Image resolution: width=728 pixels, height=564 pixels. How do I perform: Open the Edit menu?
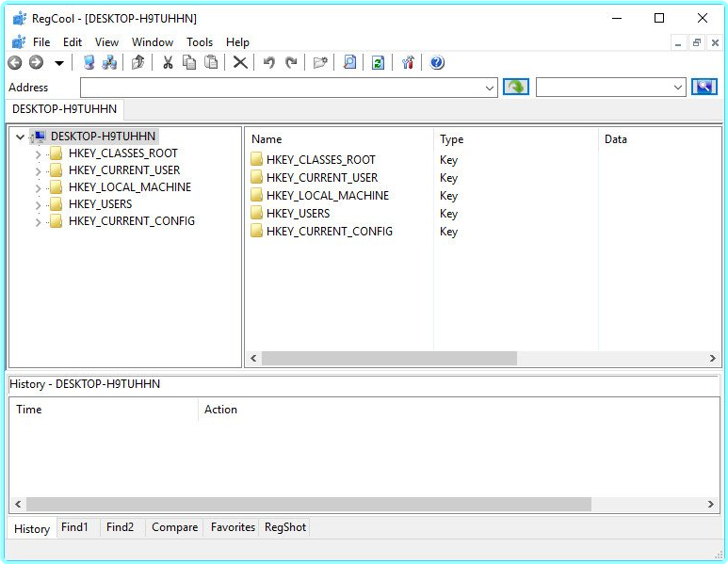coord(73,42)
